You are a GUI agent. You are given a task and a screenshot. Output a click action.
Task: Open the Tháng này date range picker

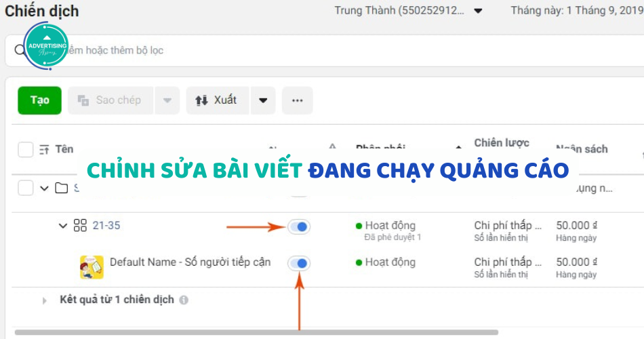577,10
